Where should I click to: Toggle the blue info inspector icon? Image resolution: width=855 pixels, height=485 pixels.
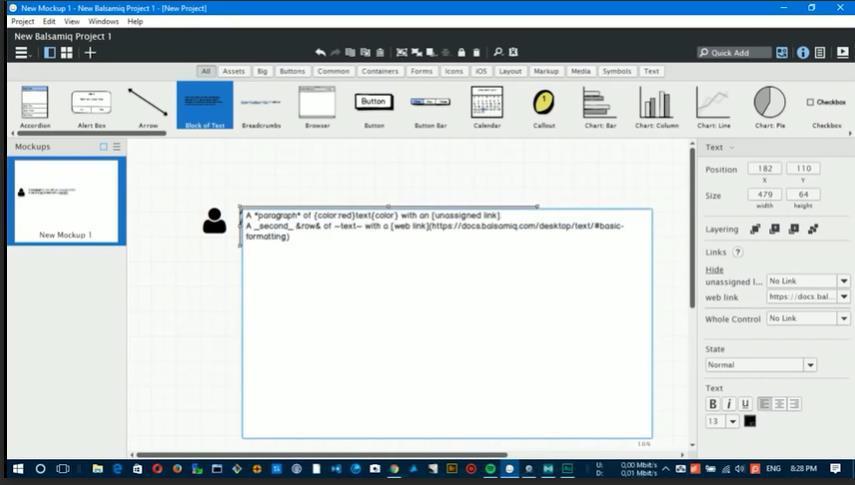click(803, 52)
